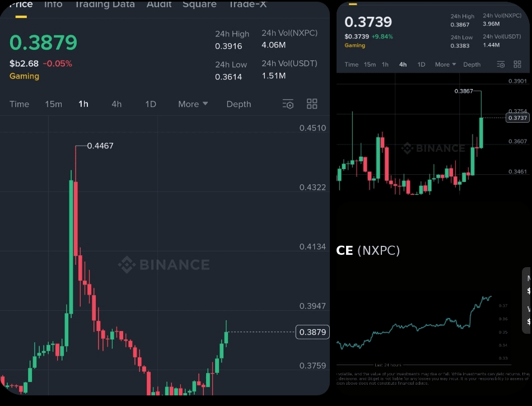
Task: Open grid layout icon in right chart
Action: coord(517,64)
